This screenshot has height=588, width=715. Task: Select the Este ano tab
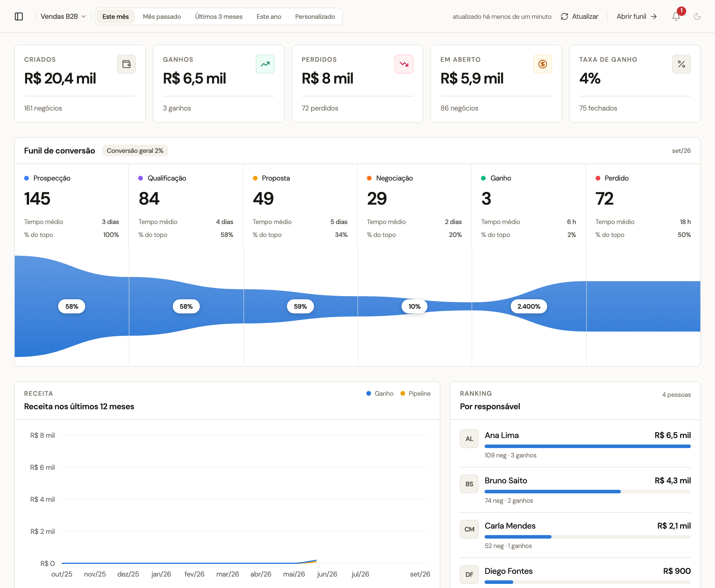[269, 16]
